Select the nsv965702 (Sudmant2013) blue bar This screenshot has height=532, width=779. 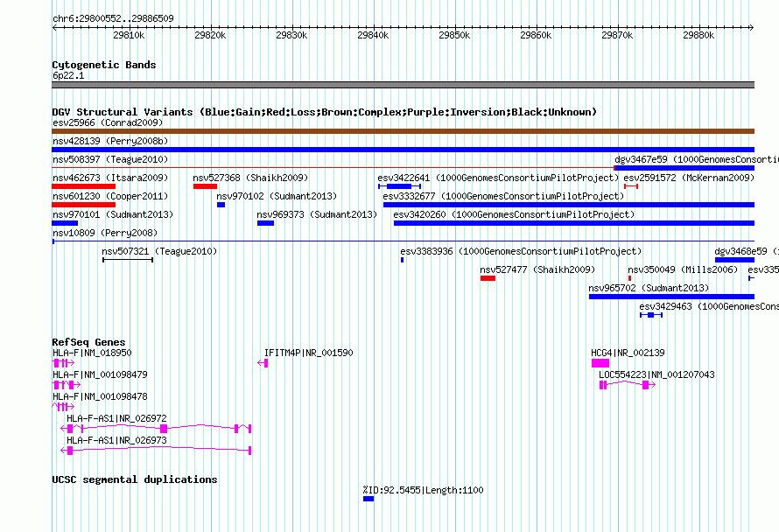[x=671, y=297]
